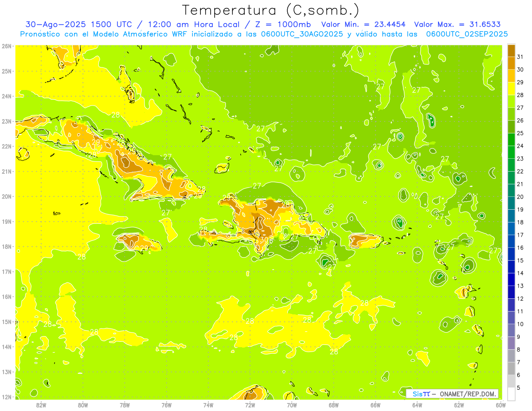The height and width of the screenshot is (411, 532).
Task: Click the longitude axis label "68W"
Action: click(334, 404)
